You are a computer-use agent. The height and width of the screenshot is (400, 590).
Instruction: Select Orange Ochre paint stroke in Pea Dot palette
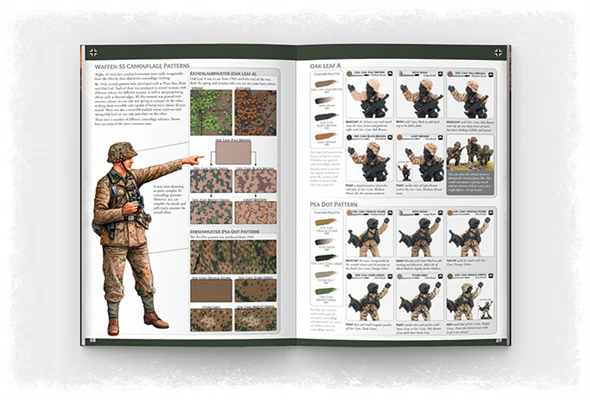click(325, 222)
